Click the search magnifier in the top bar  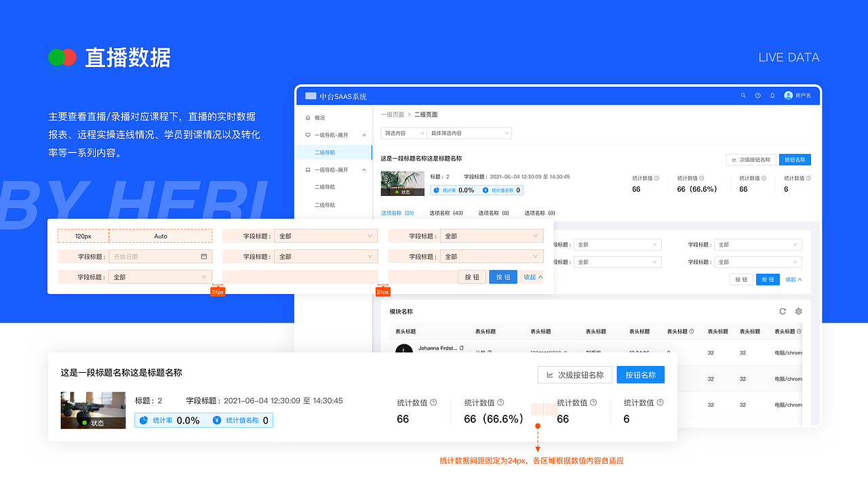[x=743, y=96]
